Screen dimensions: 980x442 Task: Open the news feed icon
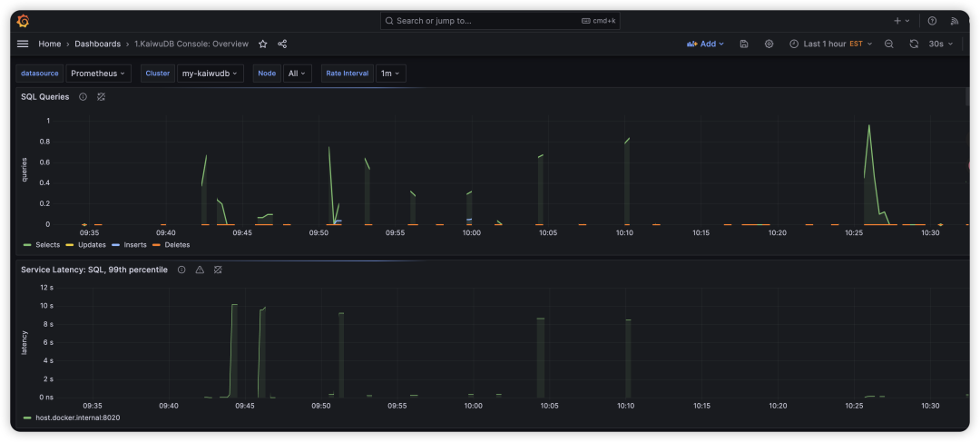pyautogui.click(x=955, y=21)
